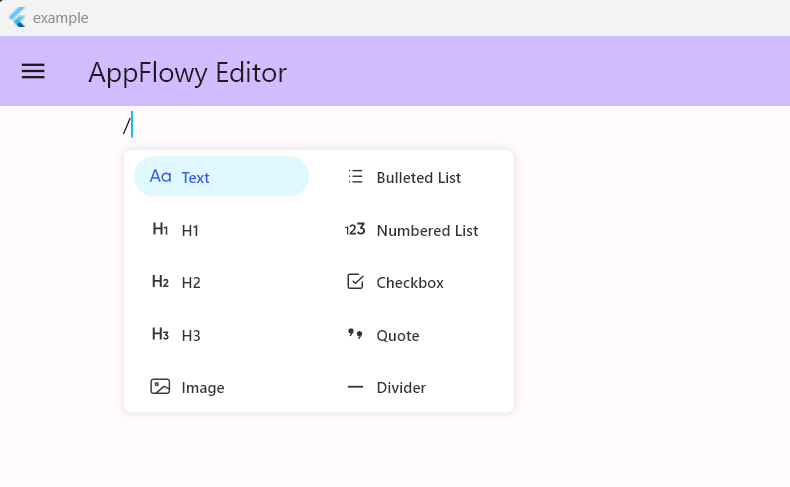Select Checkbox label in menu
790x487 pixels.
[410, 283]
